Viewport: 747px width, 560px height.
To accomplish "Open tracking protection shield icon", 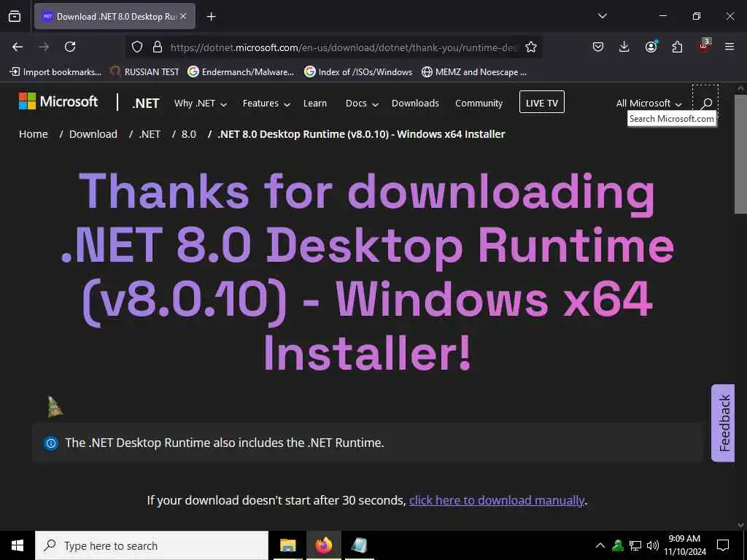I will tap(137, 47).
